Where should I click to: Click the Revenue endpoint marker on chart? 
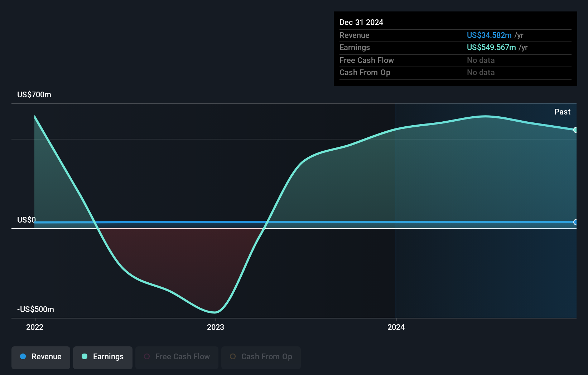coord(575,222)
